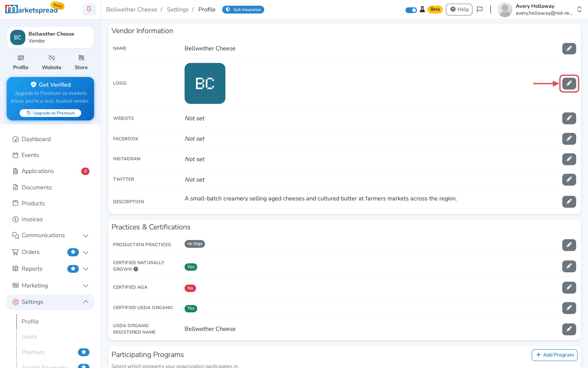Screen dimensions: 588x368
Task: Click Upgrade to Premium button
Action: [50, 113]
